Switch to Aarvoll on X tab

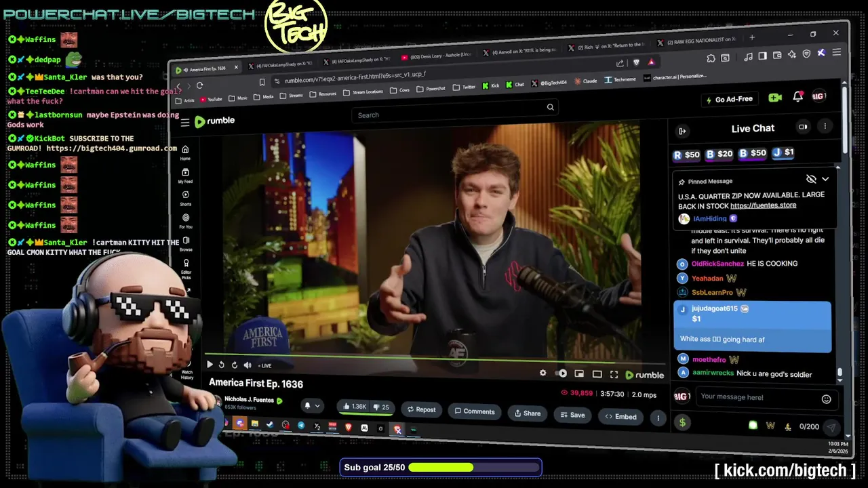519,52
